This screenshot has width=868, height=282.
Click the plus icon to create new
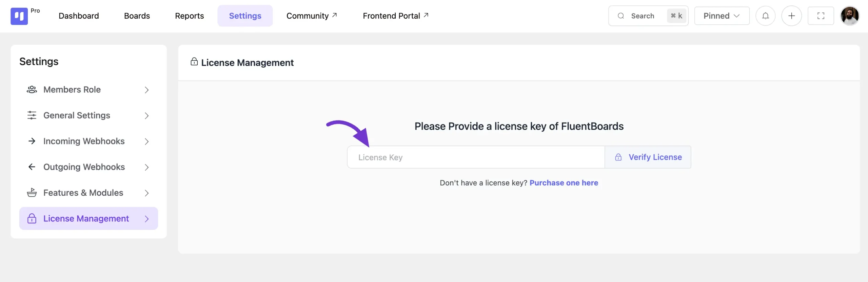pyautogui.click(x=791, y=16)
